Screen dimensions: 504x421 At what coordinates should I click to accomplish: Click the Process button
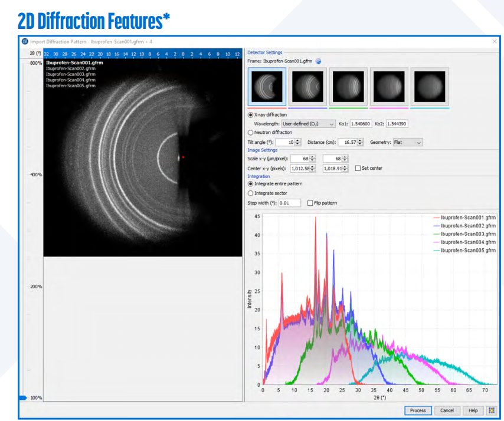(418, 410)
